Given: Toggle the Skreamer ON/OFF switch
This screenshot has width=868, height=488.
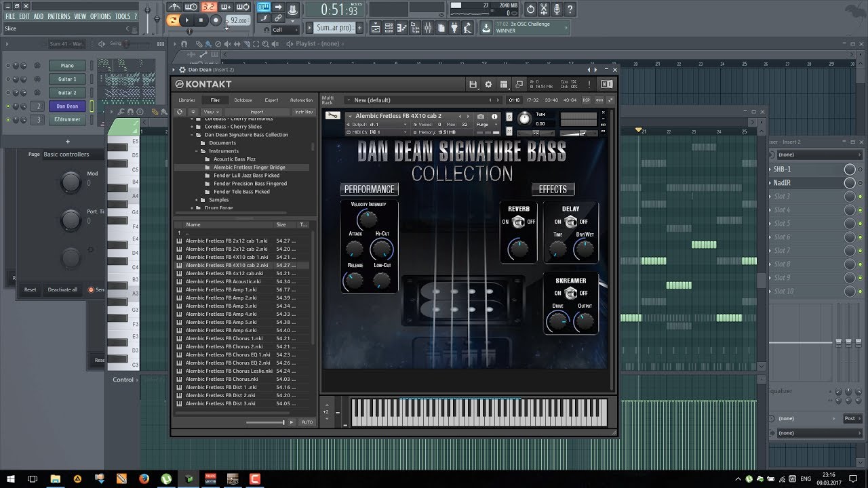Looking at the screenshot, I should (571, 293).
